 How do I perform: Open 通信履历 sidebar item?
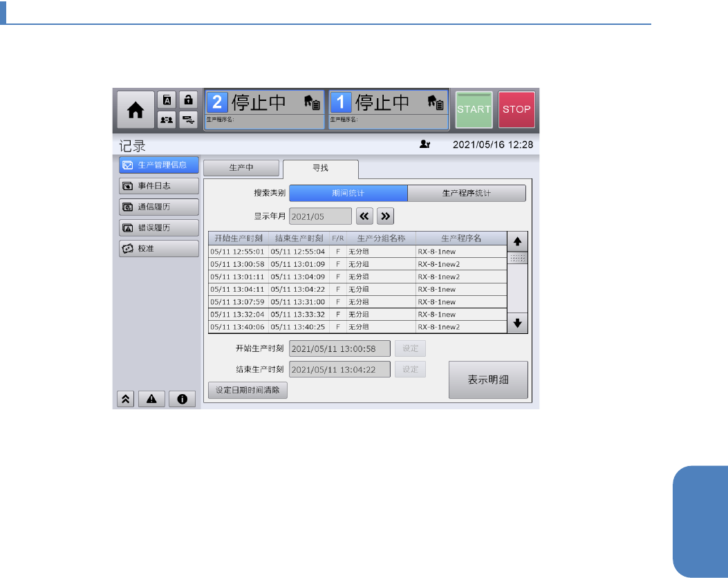(159, 207)
